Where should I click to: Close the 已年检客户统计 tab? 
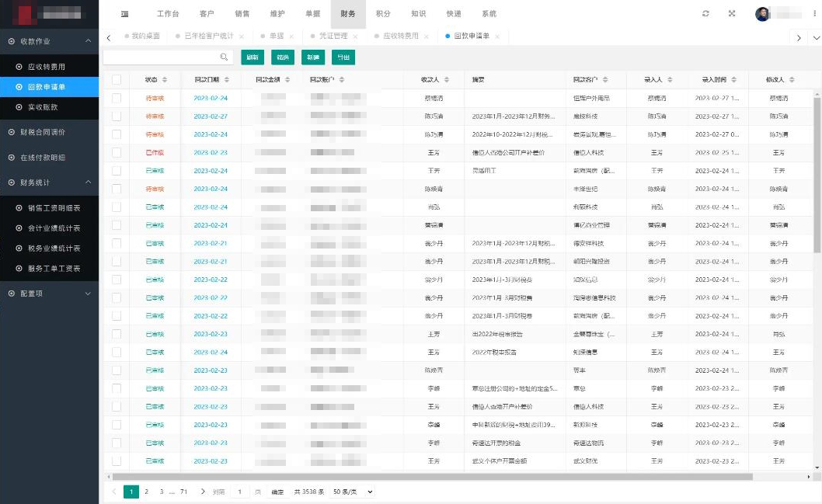coord(241,36)
